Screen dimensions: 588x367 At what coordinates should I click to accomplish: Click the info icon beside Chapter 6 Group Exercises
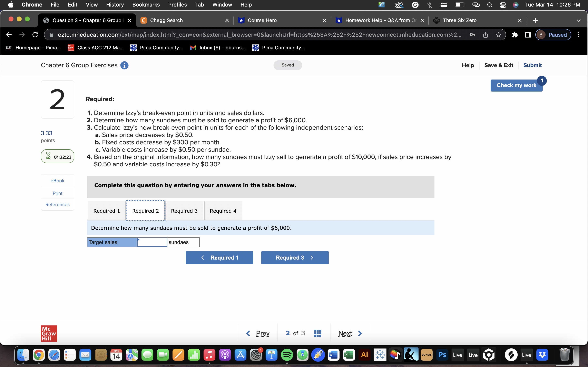click(x=124, y=65)
